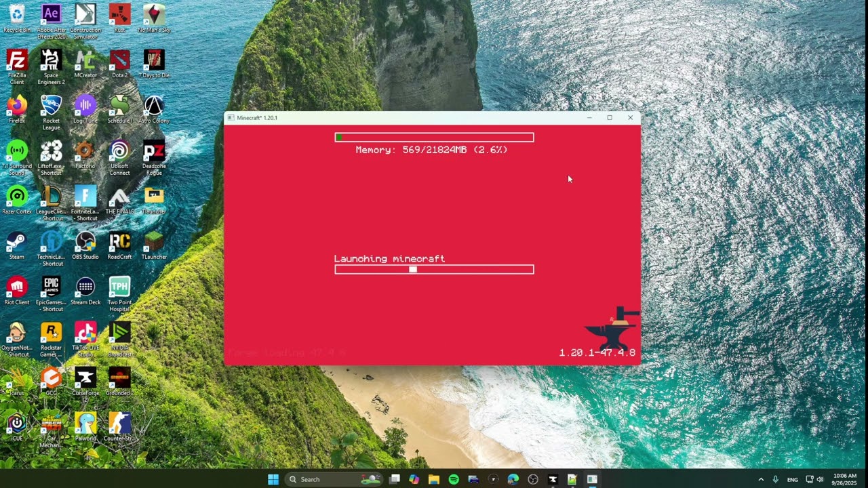Launch NVIDIA Broadcast desktop icon

tap(119, 339)
